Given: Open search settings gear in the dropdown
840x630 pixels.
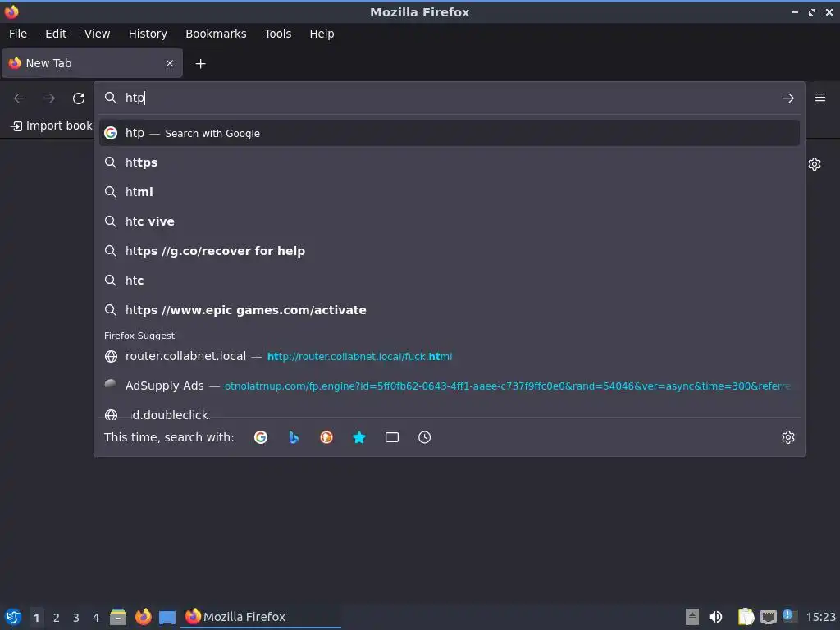Looking at the screenshot, I should click(788, 437).
